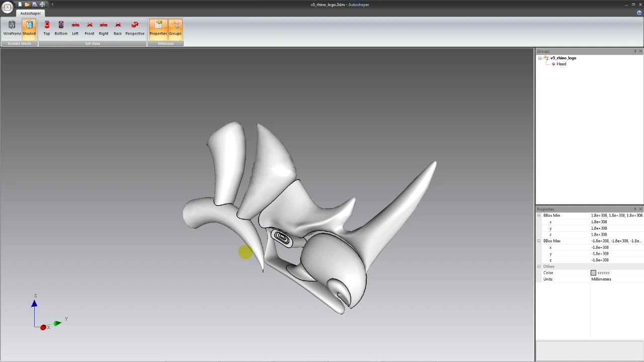The height and width of the screenshot is (362, 644).
Task: Click the BBox Min combined value field
Action: [617, 215]
